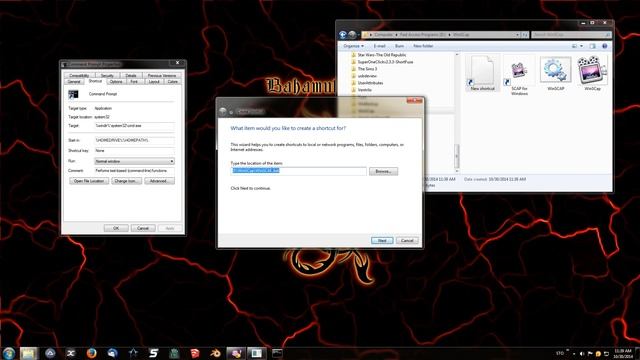Click the Shortcut key field showing None
The image size is (640, 360).
134,151
